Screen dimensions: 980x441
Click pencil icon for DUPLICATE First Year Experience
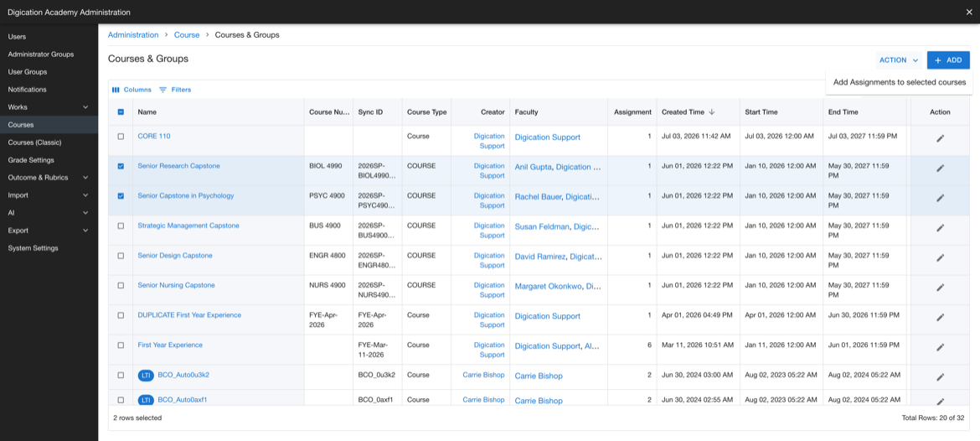[x=940, y=317]
